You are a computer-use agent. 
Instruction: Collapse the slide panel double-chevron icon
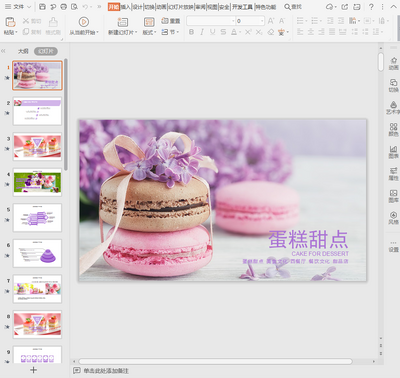tap(3, 51)
